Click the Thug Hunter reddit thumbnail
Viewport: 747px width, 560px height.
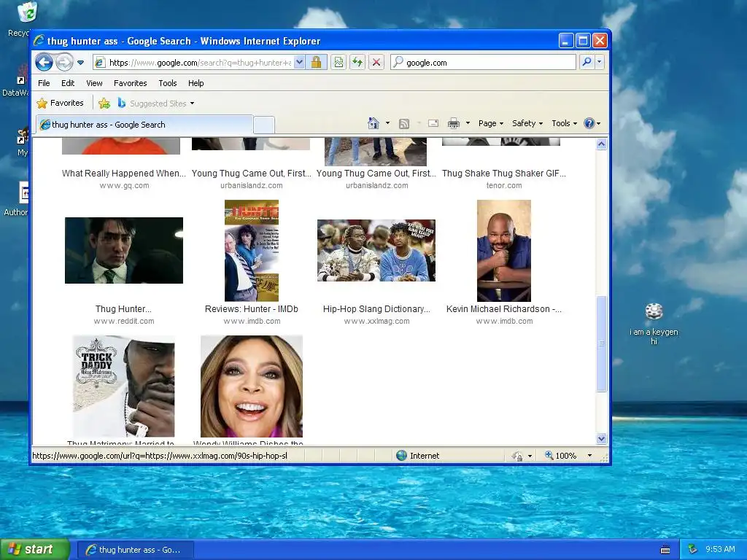[124, 251]
